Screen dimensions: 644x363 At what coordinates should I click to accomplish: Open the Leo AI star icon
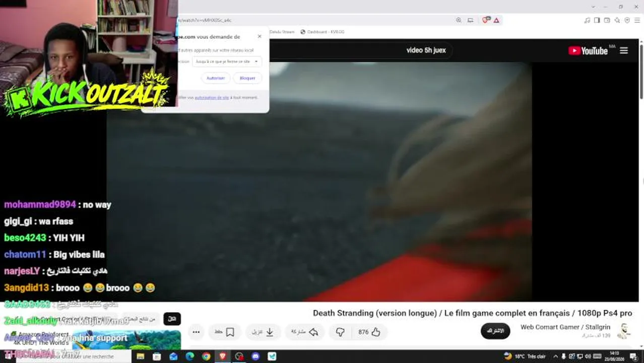pyautogui.click(x=617, y=20)
